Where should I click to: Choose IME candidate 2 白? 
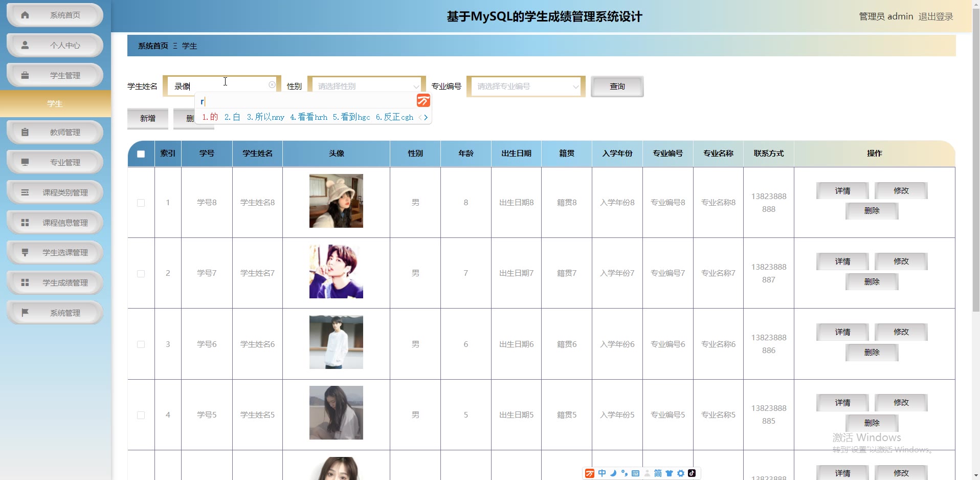pyautogui.click(x=233, y=117)
